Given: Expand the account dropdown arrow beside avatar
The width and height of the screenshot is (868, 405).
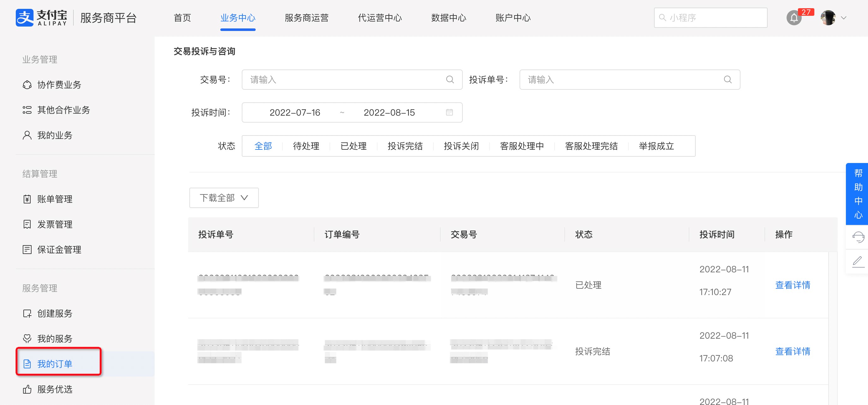Looking at the screenshot, I should click(x=844, y=18).
